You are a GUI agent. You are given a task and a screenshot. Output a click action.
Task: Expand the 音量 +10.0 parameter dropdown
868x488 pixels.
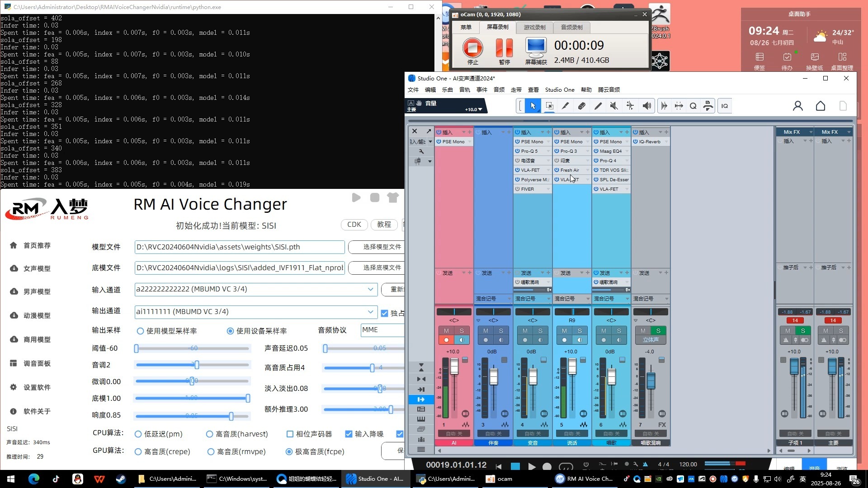tap(480, 109)
